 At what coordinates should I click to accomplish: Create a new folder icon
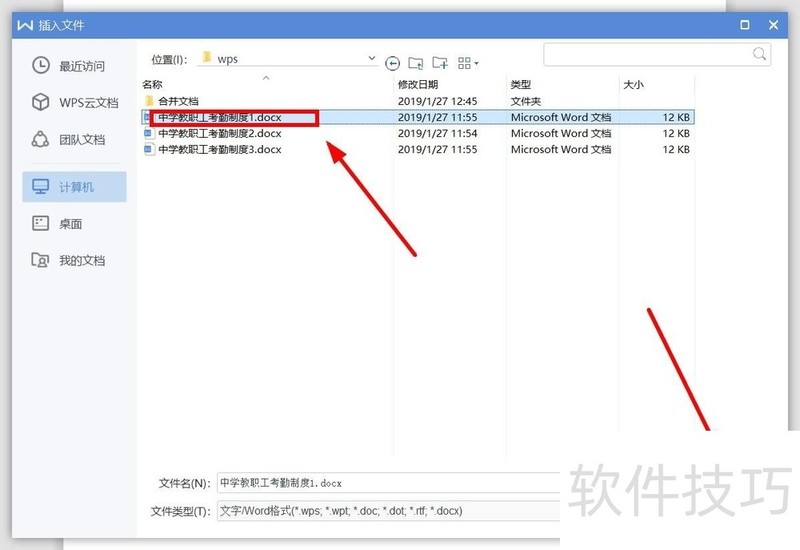(x=440, y=63)
